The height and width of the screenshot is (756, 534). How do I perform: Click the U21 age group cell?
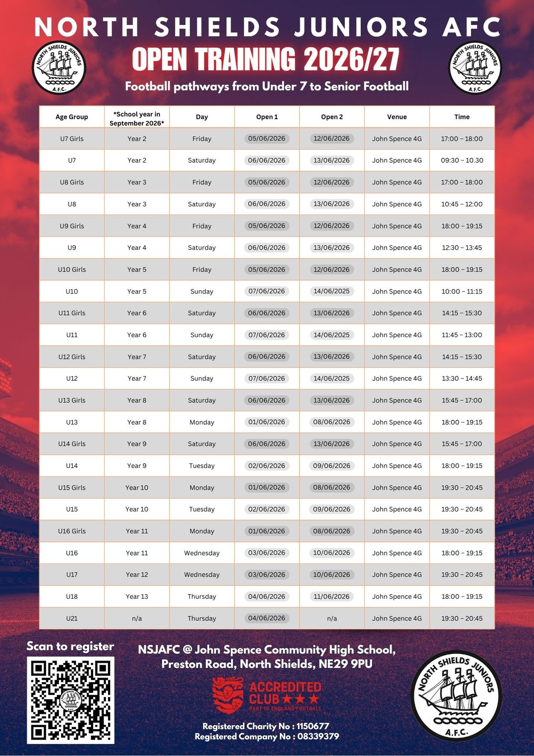coord(72,618)
